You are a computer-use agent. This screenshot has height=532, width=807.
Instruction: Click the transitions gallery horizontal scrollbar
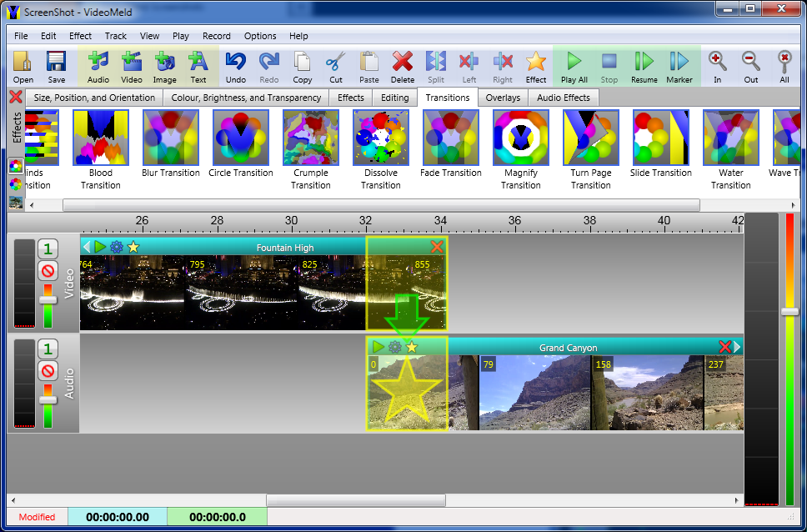[381, 205]
